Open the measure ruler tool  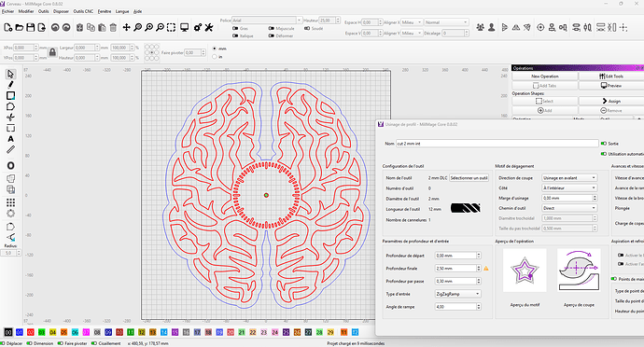coord(10,149)
